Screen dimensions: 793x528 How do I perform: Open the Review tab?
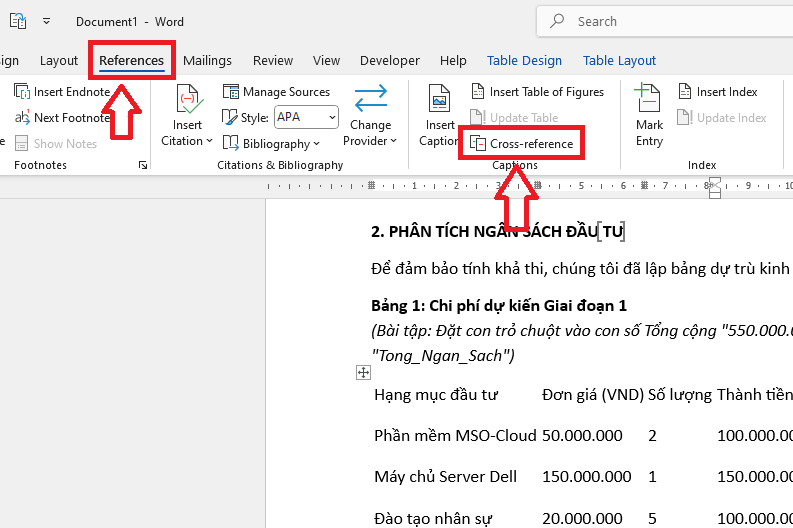tap(273, 61)
